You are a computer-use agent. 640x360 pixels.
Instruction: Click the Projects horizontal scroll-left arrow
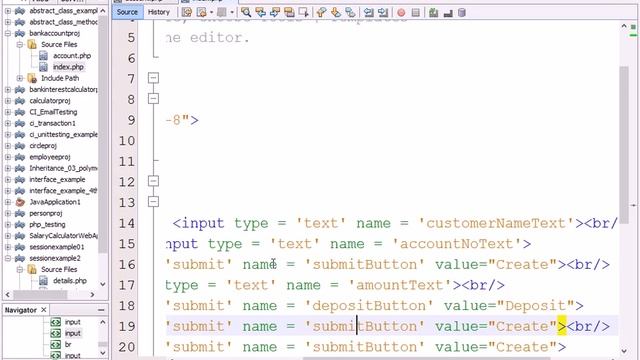point(8,294)
